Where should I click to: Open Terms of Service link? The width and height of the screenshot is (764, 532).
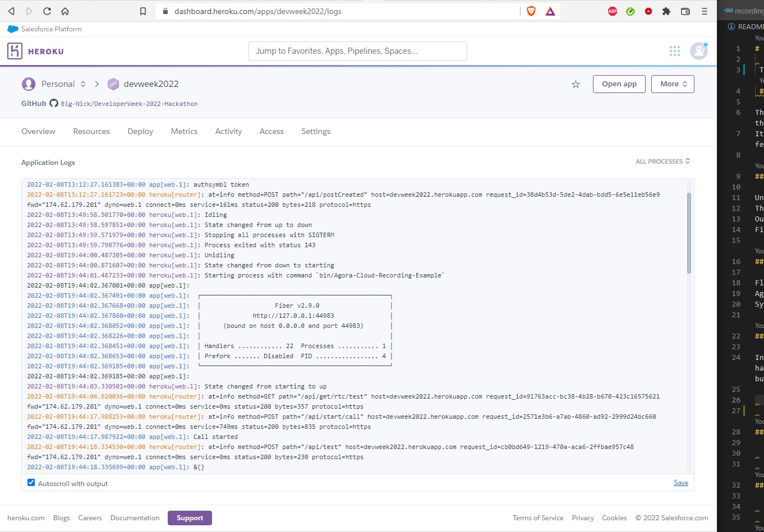tap(538, 518)
